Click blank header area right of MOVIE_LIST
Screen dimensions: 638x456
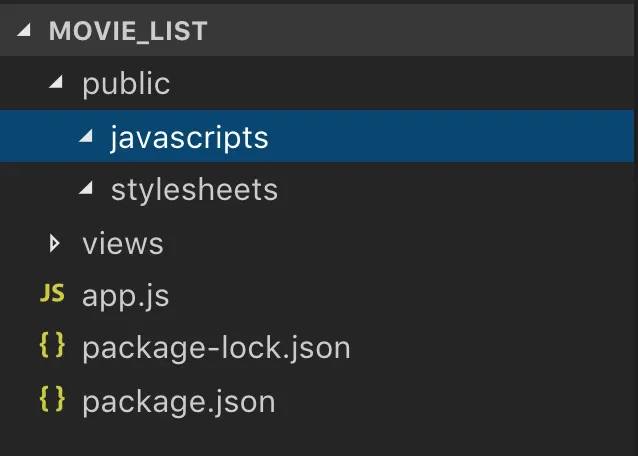point(420,31)
